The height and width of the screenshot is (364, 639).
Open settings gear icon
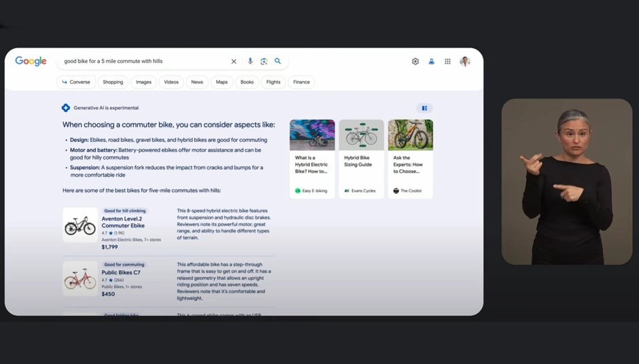[x=415, y=62]
